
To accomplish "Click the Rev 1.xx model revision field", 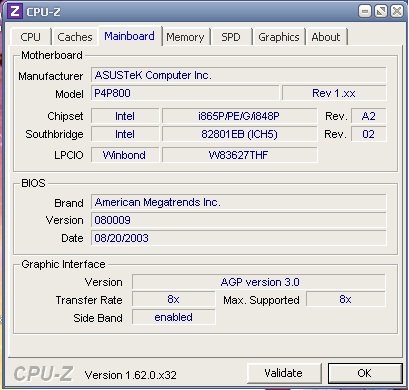I will tap(334, 93).
